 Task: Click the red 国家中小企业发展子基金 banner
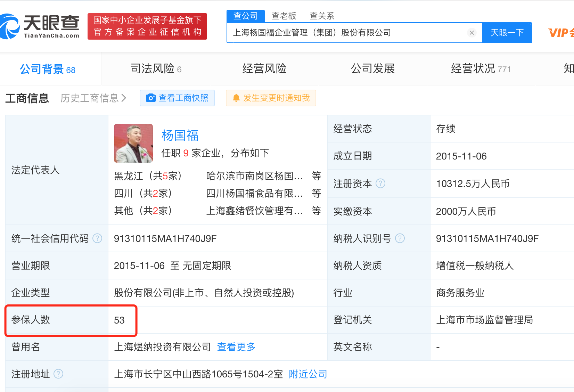click(147, 26)
